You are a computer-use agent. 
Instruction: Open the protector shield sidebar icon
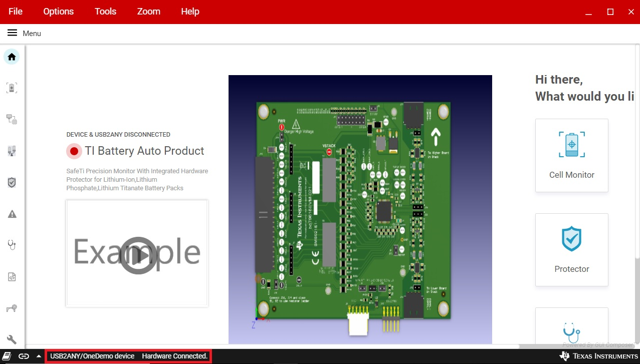coord(12,182)
